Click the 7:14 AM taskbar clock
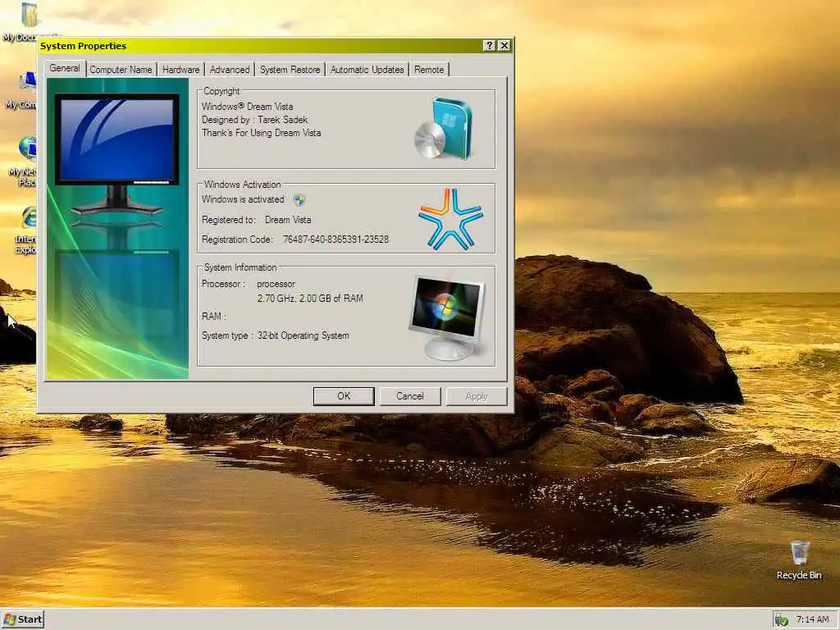 pyautogui.click(x=812, y=620)
